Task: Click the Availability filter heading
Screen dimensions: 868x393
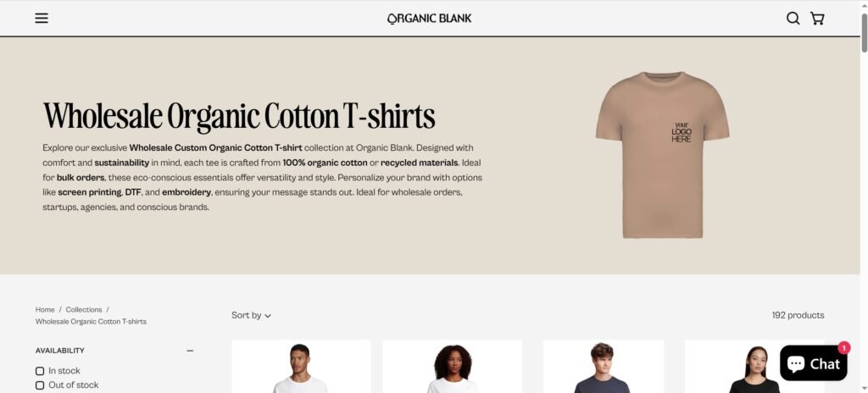Action: point(60,351)
